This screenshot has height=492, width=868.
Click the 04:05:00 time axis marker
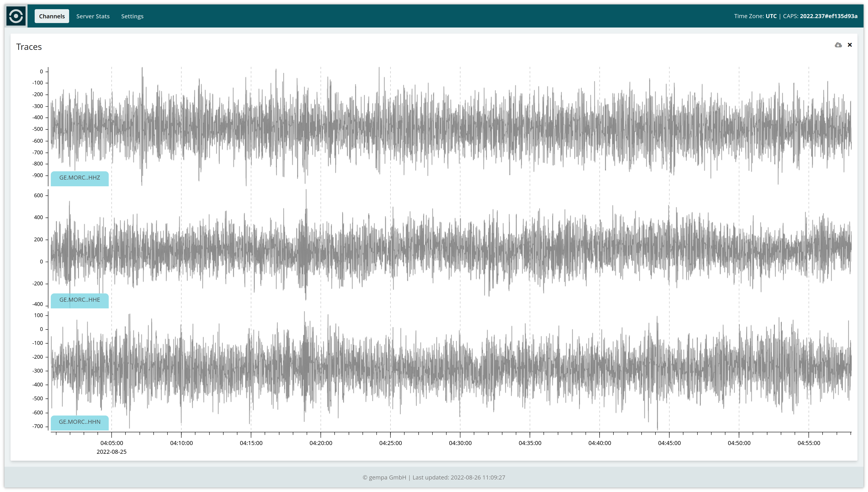[112, 443]
